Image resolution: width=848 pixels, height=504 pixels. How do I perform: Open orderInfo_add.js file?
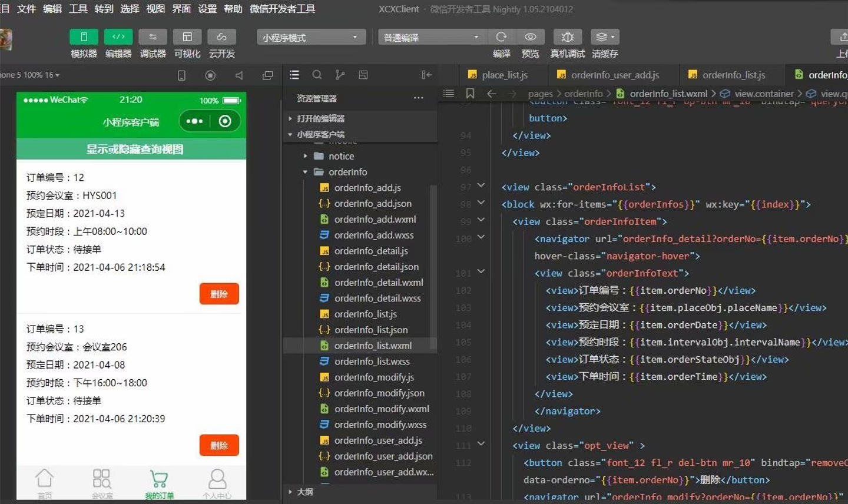367,188
